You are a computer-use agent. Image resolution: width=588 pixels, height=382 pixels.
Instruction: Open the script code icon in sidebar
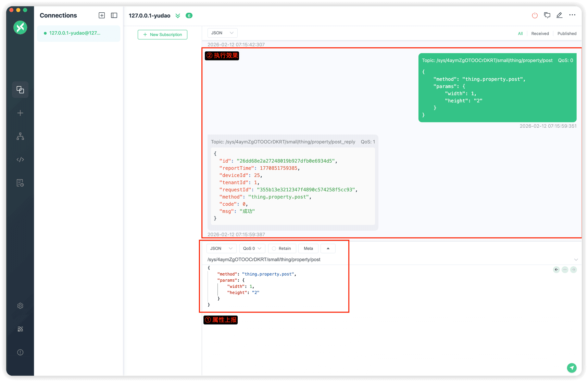pyautogui.click(x=20, y=160)
